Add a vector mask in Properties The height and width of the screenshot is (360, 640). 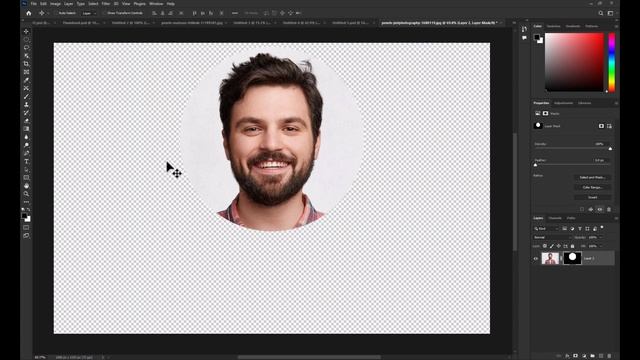click(609, 126)
